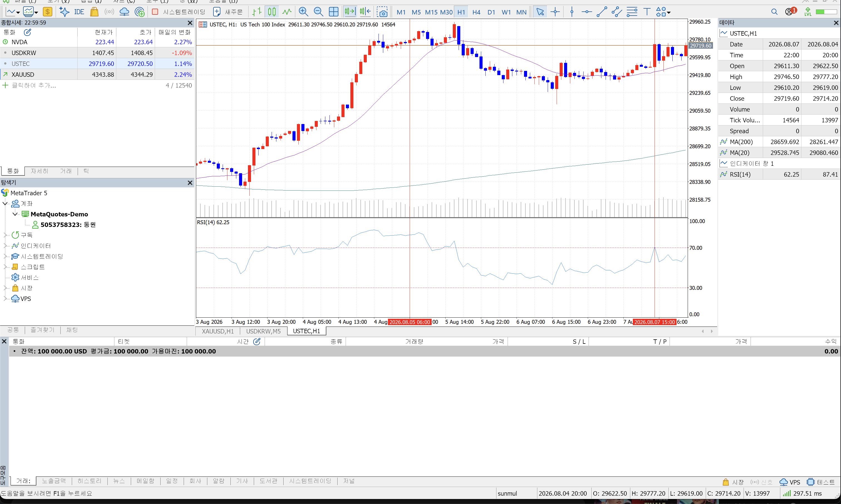Draw a vertical line tool
The image size is (841, 504).
point(572,12)
